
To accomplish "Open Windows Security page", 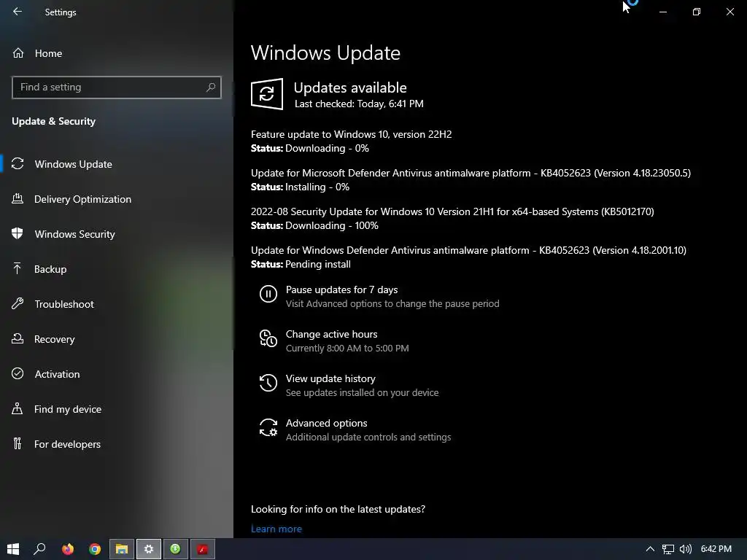I will pos(75,234).
